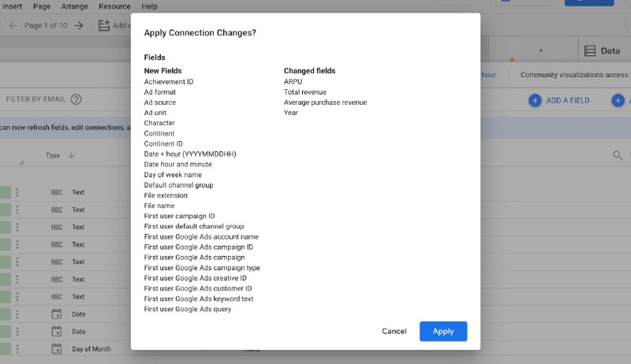Click the FILTER BY EMAIL label
Viewport: 631px width, 364px height.
pyautogui.click(x=35, y=99)
